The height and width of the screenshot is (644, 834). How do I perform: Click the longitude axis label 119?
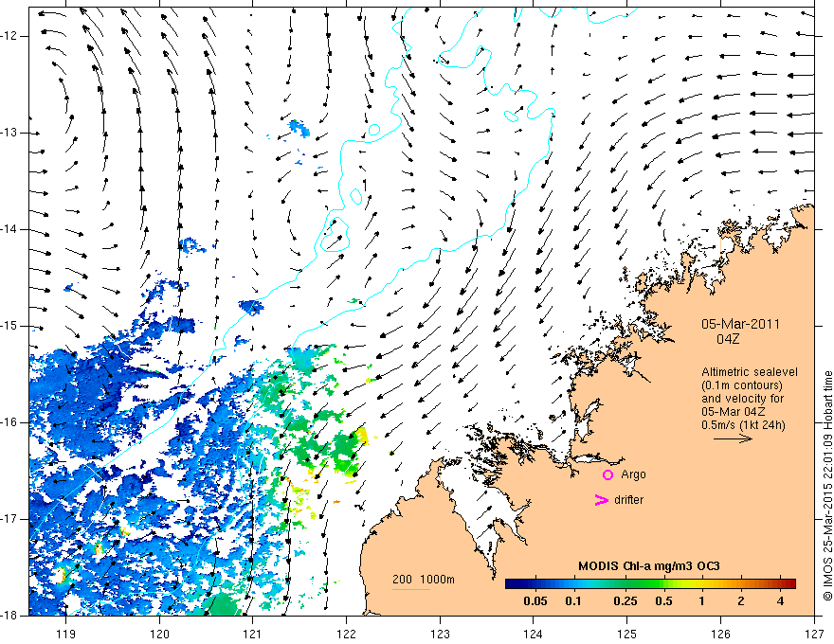(66, 634)
